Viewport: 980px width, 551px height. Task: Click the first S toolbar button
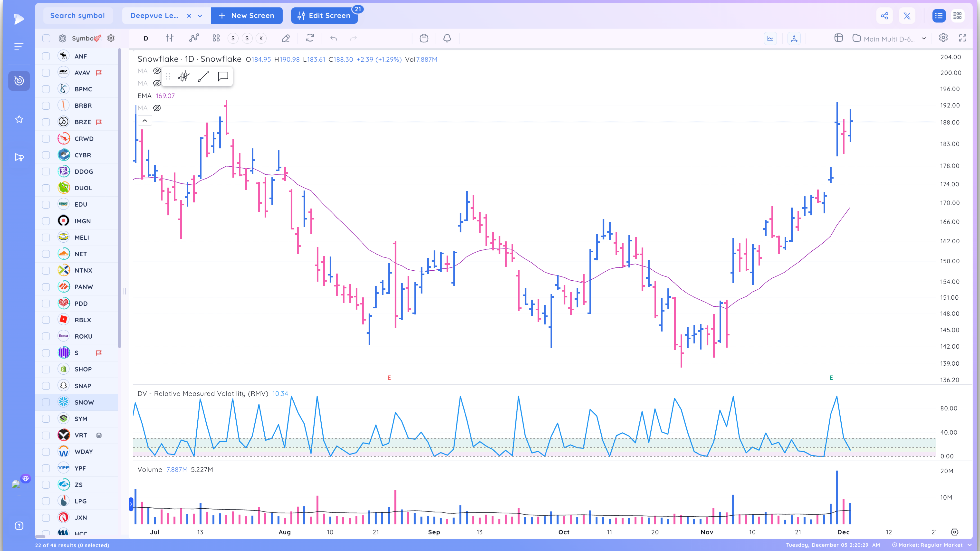233,38
